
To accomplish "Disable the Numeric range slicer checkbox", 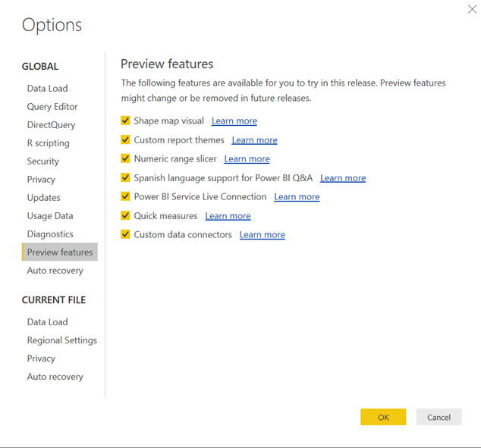I will (x=125, y=158).
